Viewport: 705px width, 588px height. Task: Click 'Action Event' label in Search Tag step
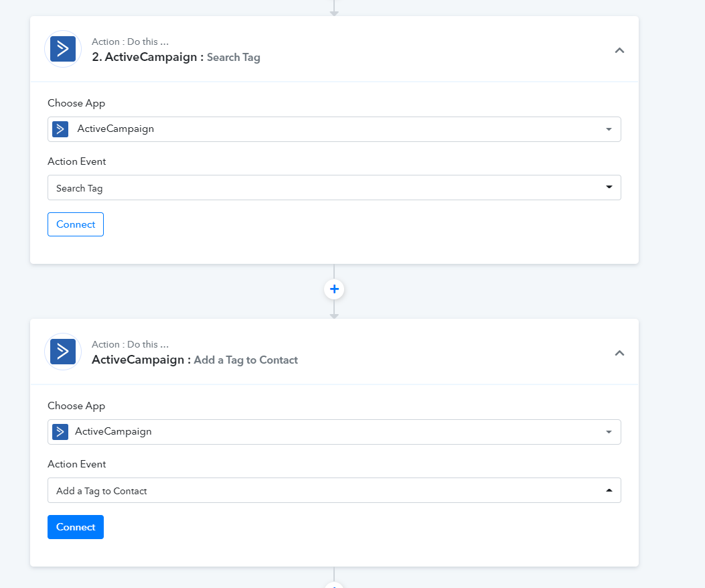pos(77,161)
